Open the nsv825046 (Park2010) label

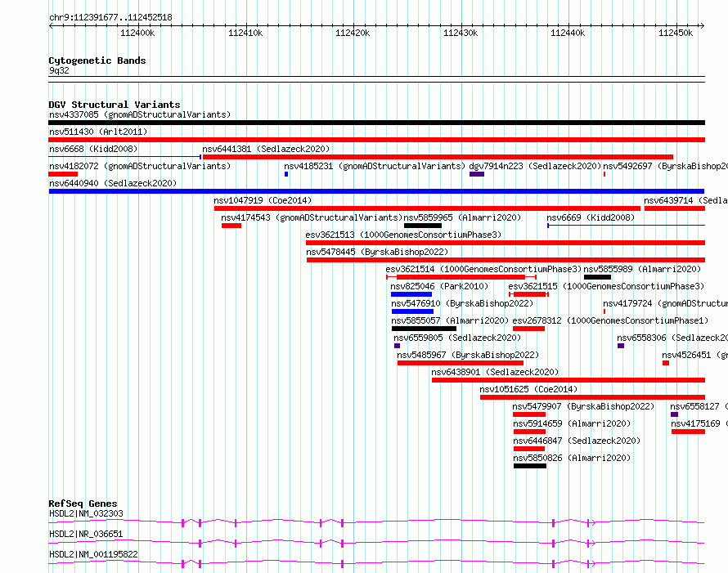(440, 286)
